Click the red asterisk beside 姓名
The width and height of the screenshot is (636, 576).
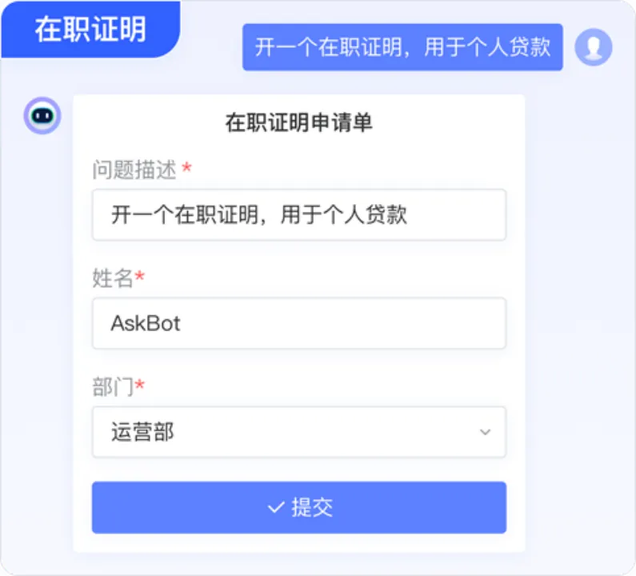pyautogui.click(x=140, y=277)
